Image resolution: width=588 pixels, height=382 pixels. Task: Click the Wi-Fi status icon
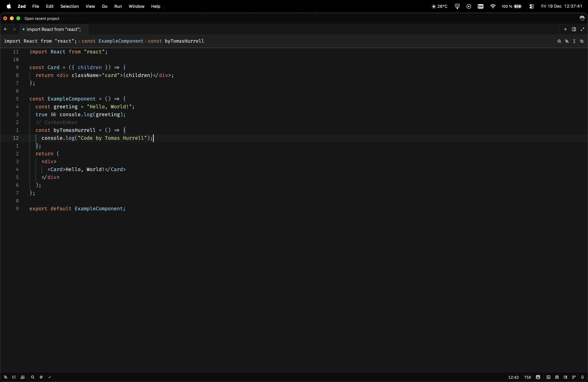493,6
